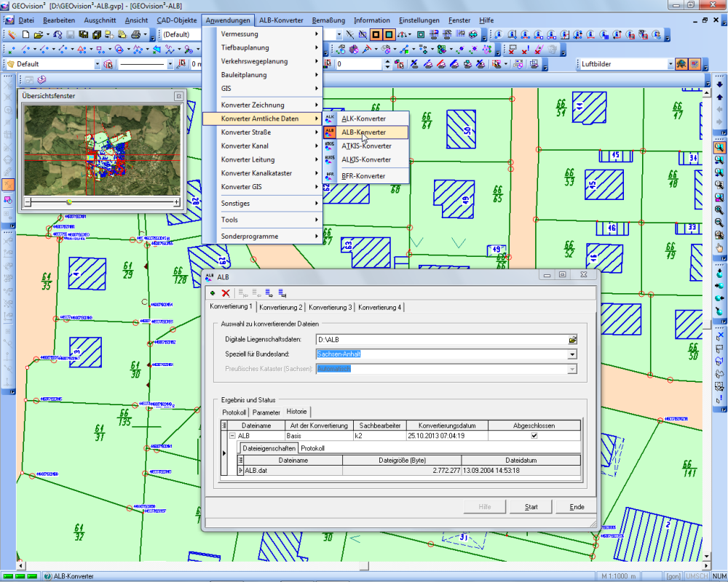
Task: Click the zoom out magnifier in right toolbar
Action: (x=719, y=223)
